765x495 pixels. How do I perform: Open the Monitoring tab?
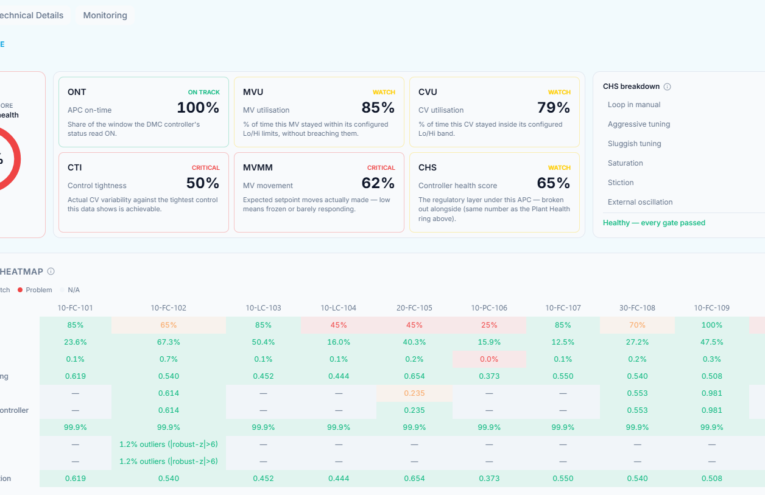(105, 15)
